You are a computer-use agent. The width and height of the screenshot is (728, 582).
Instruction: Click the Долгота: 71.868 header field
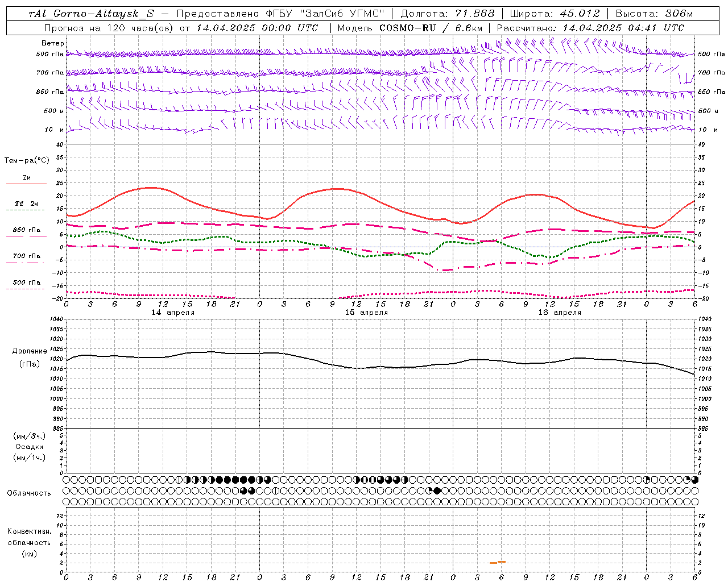[x=448, y=14]
